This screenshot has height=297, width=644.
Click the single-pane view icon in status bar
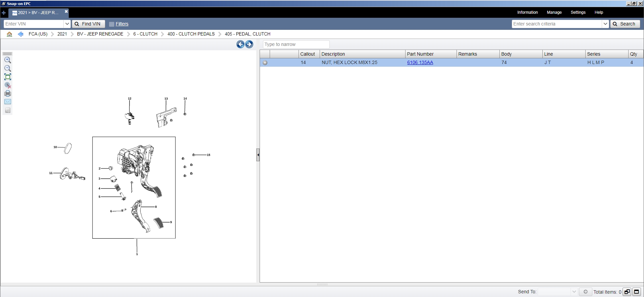pyautogui.click(x=636, y=292)
